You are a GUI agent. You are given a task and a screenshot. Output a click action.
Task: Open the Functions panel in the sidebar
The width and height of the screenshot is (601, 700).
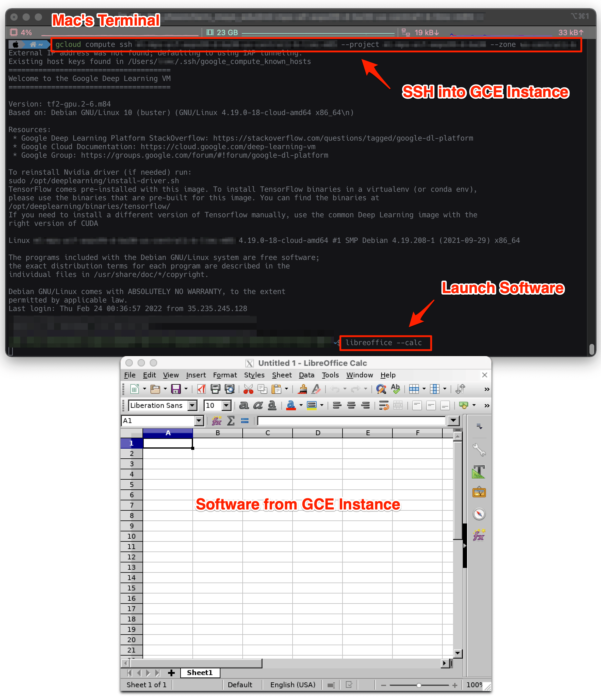pyautogui.click(x=479, y=535)
